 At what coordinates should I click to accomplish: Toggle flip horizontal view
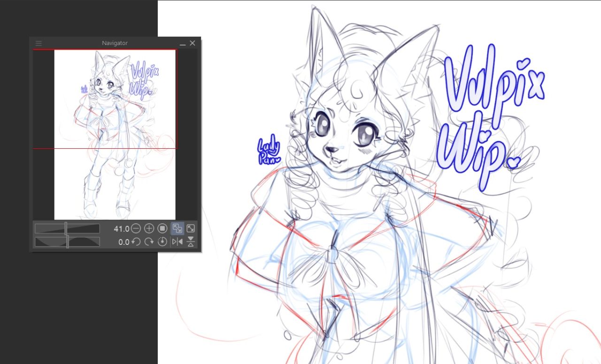177,242
